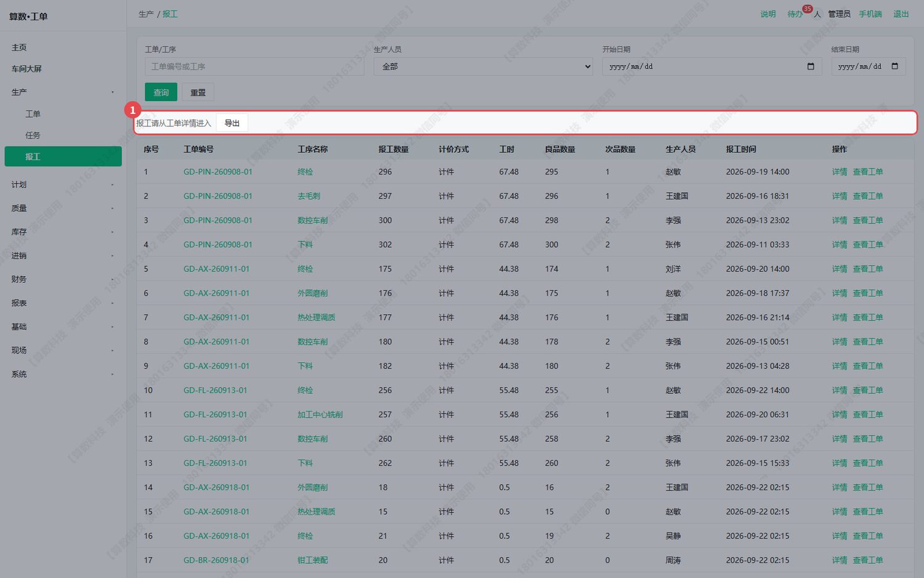
Task: Click the 报工时间 column header
Action: [741, 149]
